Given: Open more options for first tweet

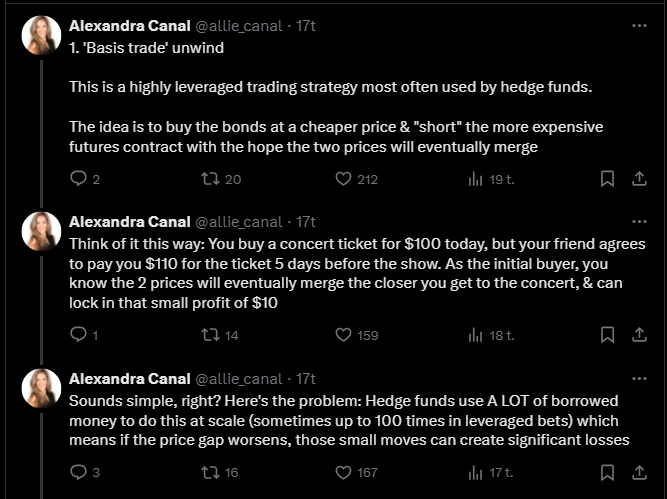Looking at the screenshot, I should (x=639, y=26).
